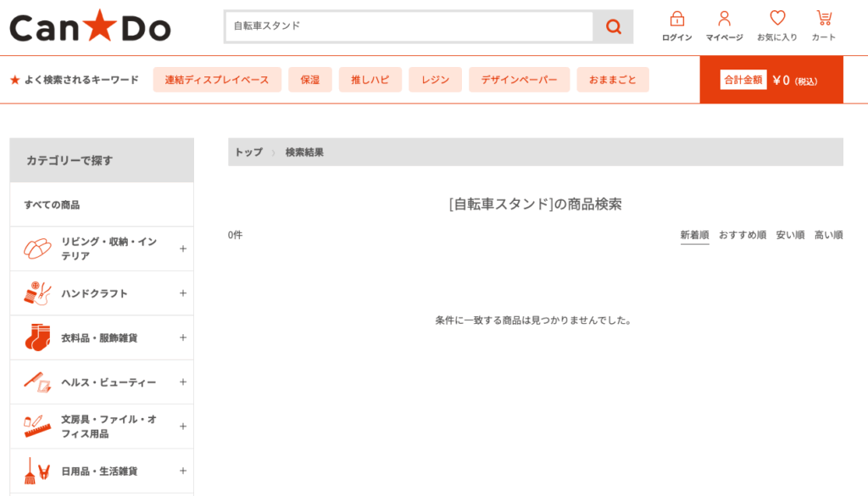The height and width of the screenshot is (496, 868).
Task: Open 日用品・生活雑貨 category label
Action: click(x=99, y=471)
